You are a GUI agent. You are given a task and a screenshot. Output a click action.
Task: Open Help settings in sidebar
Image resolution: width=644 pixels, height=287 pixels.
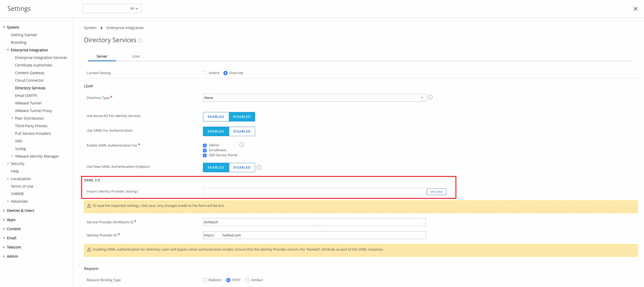coord(15,171)
